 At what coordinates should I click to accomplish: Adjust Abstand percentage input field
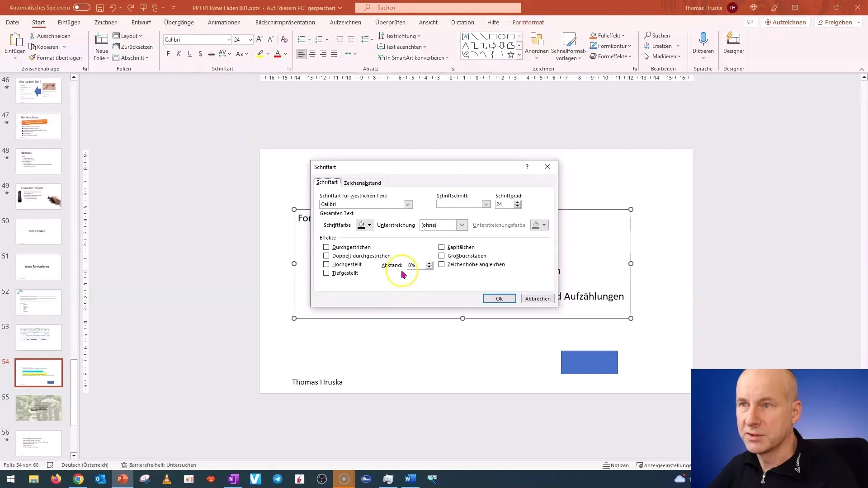coord(416,264)
